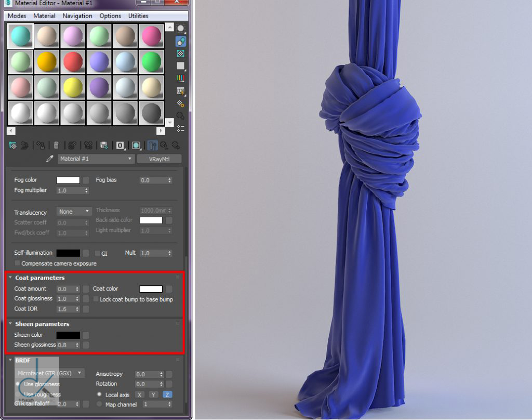Open the Translucency None dropdown
This screenshot has width=532, height=420.
[x=74, y=212]
